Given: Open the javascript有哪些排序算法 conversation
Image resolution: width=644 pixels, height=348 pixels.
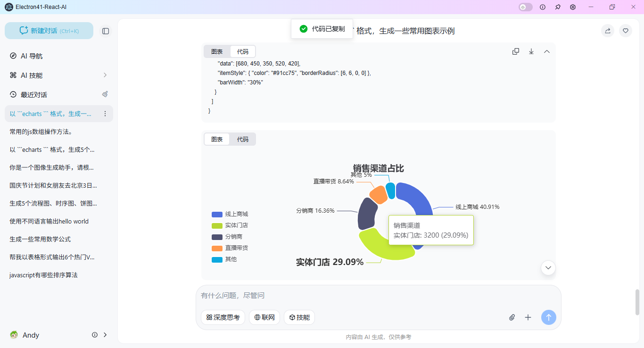Looking at the screenshot, I should click(59, 275).
